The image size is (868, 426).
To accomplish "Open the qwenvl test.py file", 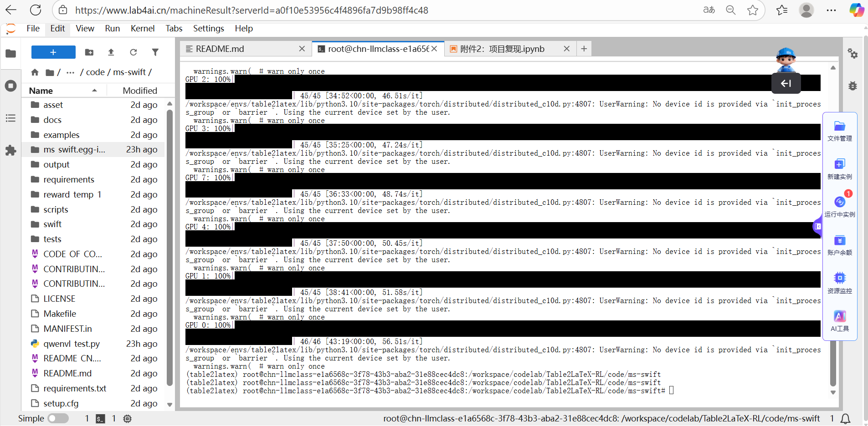I will pyautogui.click(x=71, y=344).
